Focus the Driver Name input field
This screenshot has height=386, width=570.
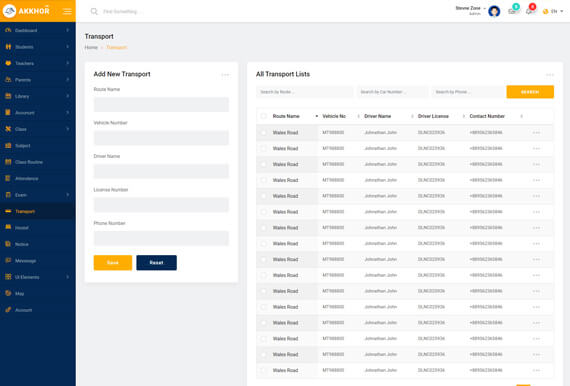pos(161,171)
